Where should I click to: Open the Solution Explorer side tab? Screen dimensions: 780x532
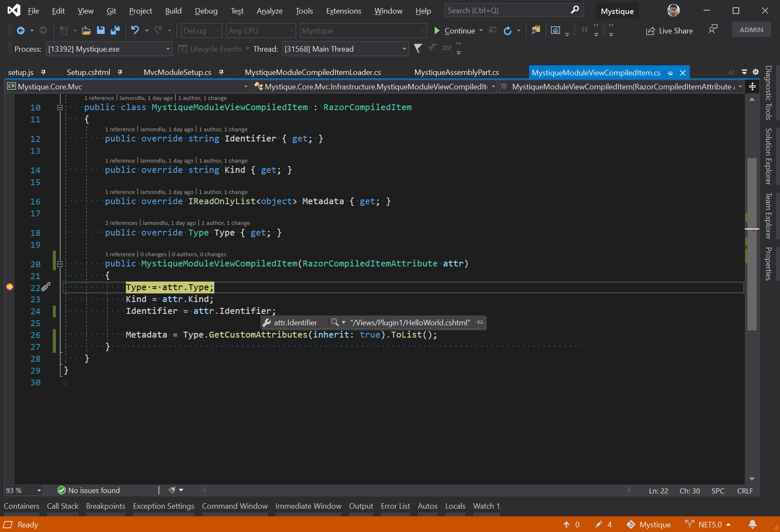coord(768,156)
